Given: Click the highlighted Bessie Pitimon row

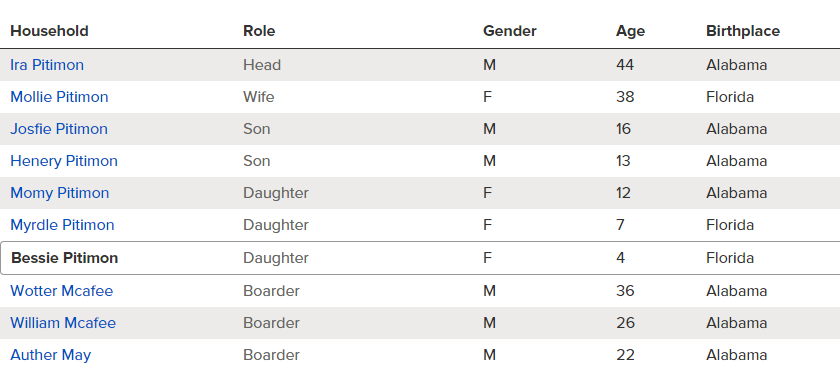Looking at the screenshot, I should (x=420, y=258).
